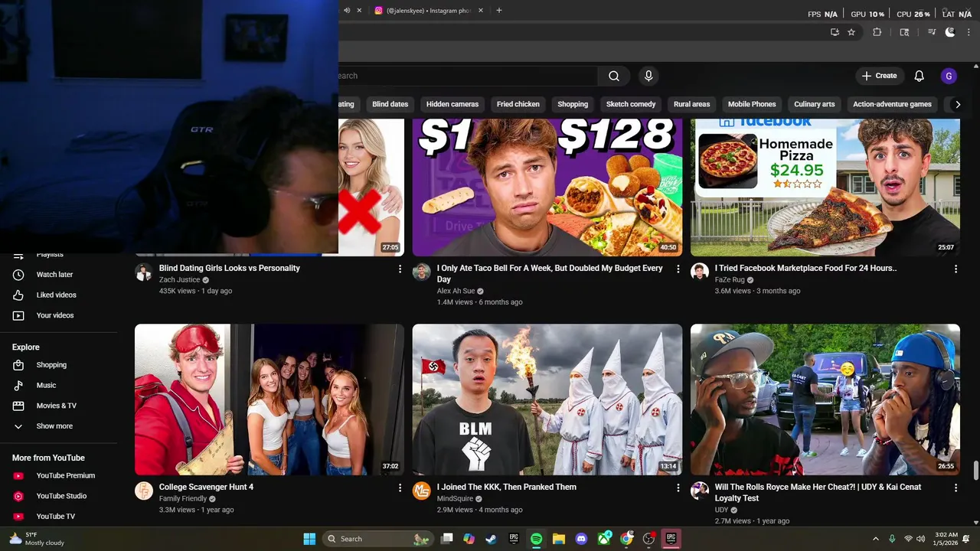
Task: Open UDY channel avatar
Action: click(700, 491)
